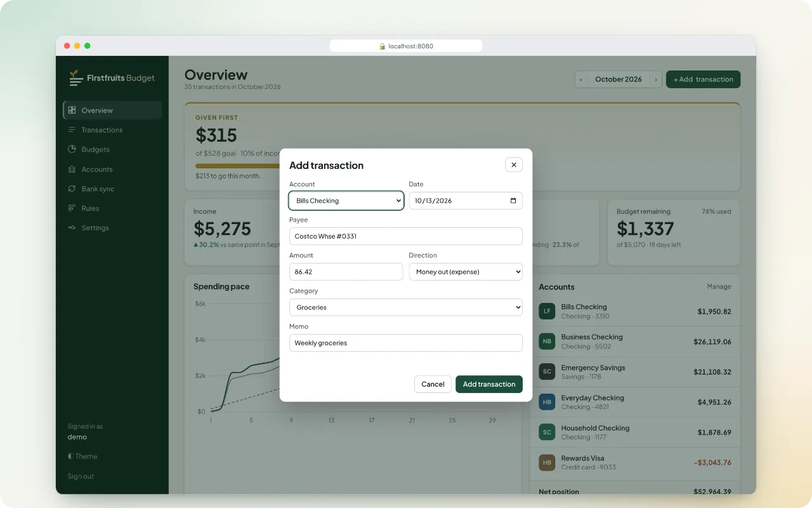Open Accounts in the sidebar
The width and height of the screenshot is (812, 508).
click(x=112, y=170)
